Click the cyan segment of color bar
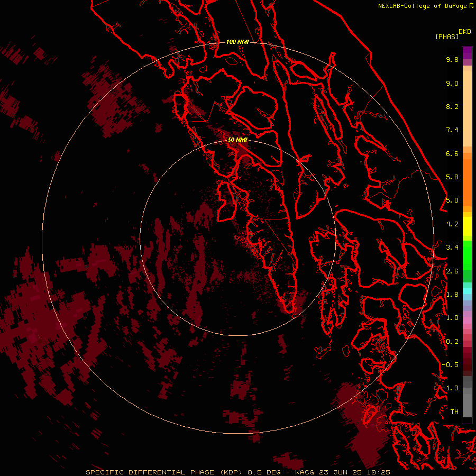 tap(467, 291)
